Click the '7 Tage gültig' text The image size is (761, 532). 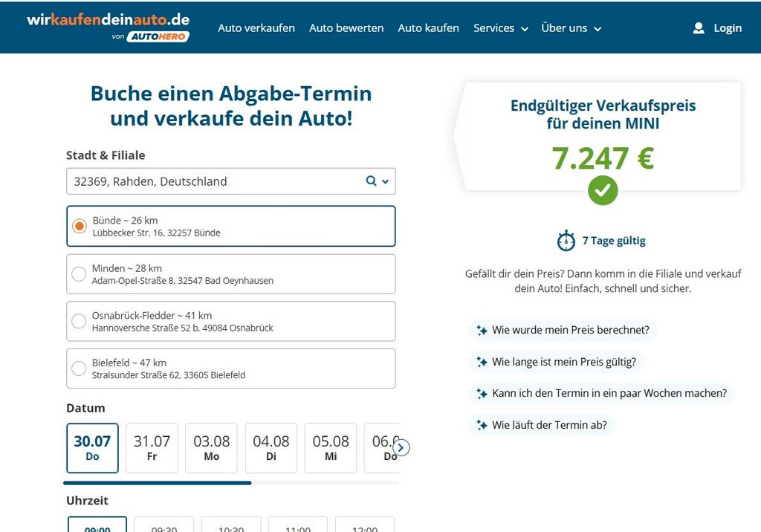614,241
